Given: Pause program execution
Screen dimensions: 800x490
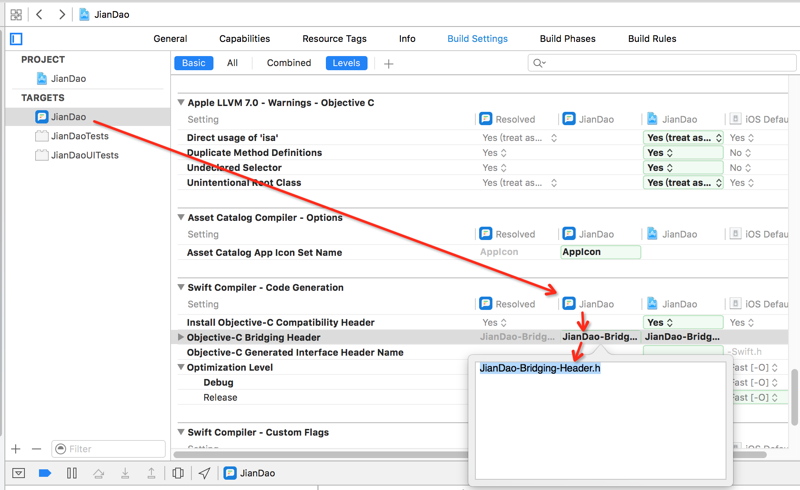Looking at the screenshot, I should click(72, 473).
